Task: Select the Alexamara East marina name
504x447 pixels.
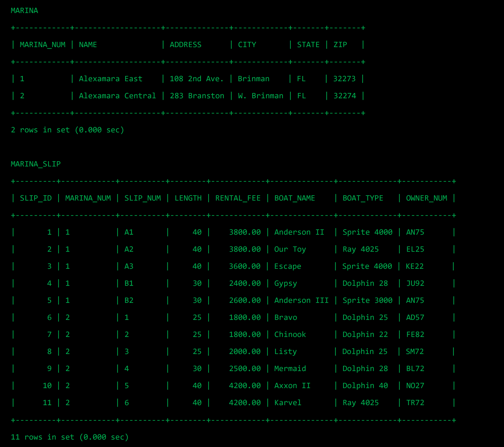Action: (x=110, y=78)
